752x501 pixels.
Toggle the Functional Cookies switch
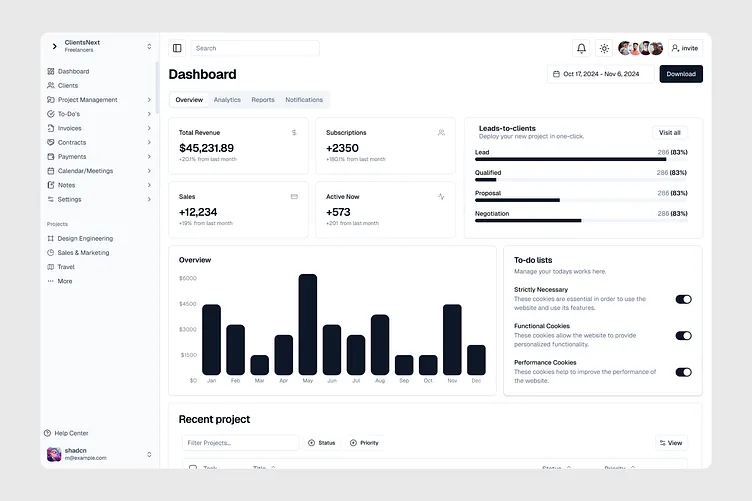click(683, 336)
